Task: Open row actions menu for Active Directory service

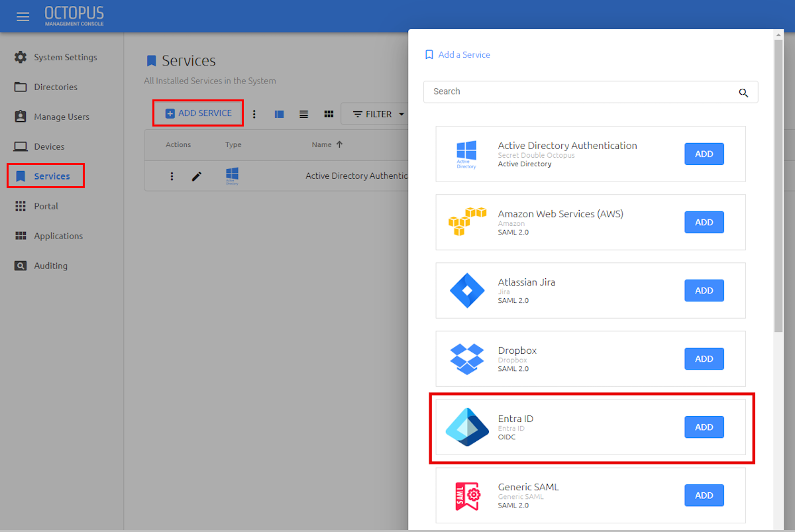Action: tap(172, 176)
